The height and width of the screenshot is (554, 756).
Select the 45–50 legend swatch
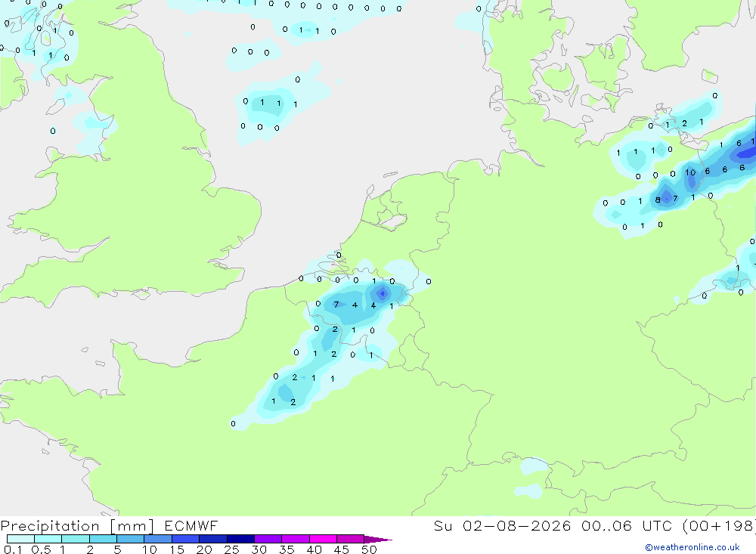point(350,539)
